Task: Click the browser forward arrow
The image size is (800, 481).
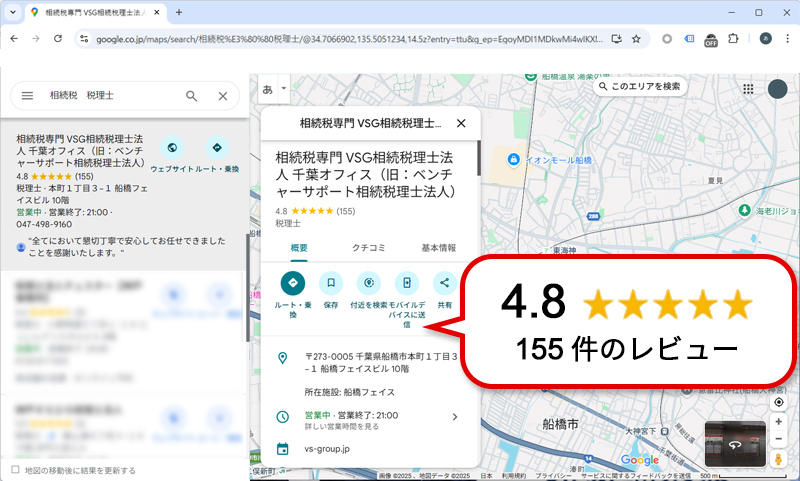Action: 36,39
